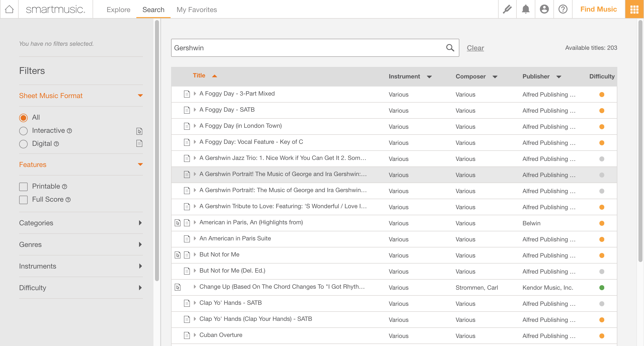Click digital sheet icon for A Gershwin Jazz Trio

click(x=187, y=158)
